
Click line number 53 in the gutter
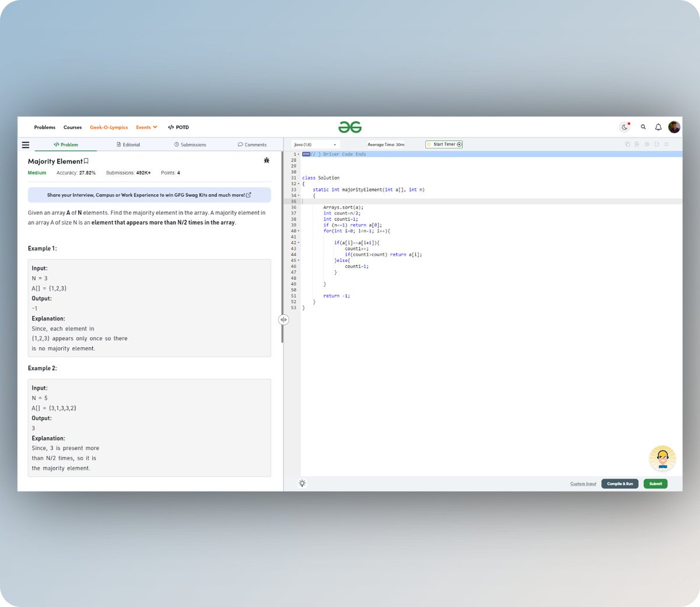point(293,308)
